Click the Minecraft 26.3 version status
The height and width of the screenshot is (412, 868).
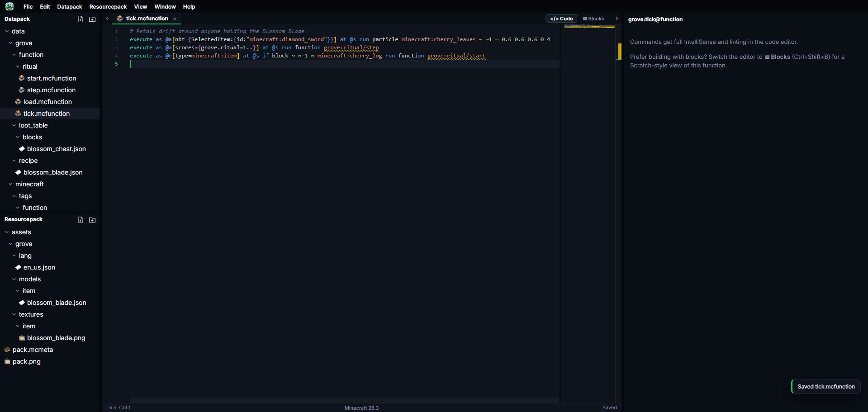point(361,408)
